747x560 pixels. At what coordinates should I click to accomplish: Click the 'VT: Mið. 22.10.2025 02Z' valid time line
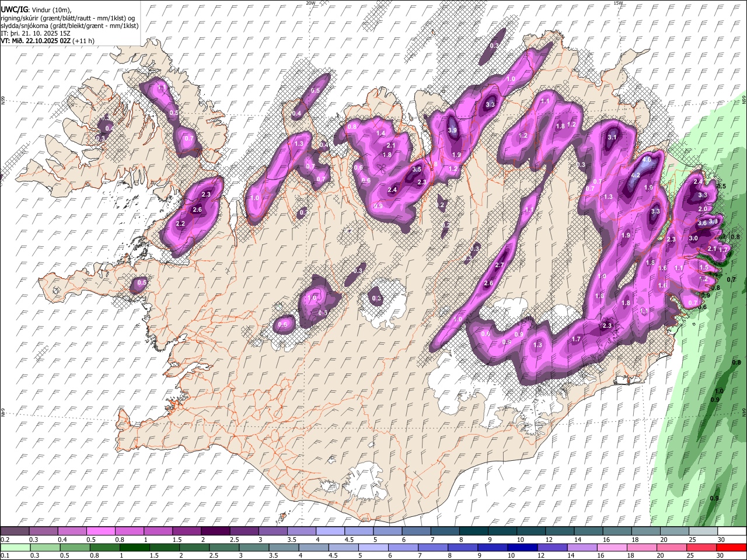36,41
